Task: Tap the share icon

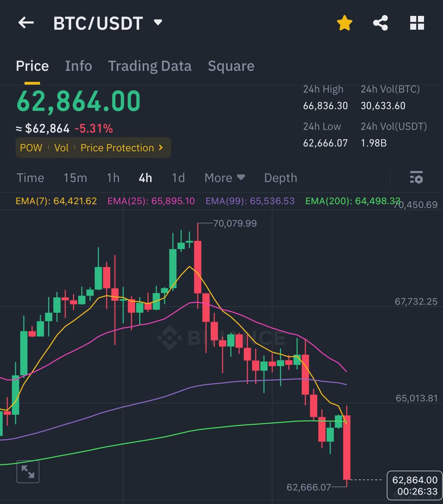Action: click(x=380, y=23)
